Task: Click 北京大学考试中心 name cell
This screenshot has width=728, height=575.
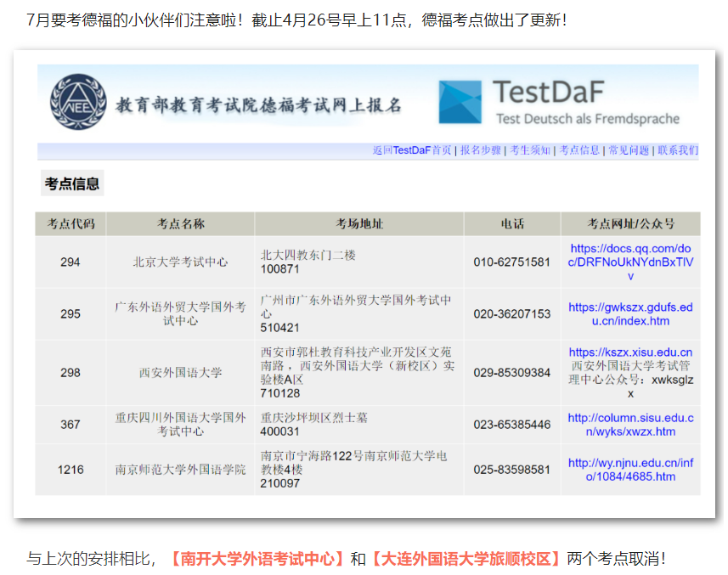Action: [181, 262]
